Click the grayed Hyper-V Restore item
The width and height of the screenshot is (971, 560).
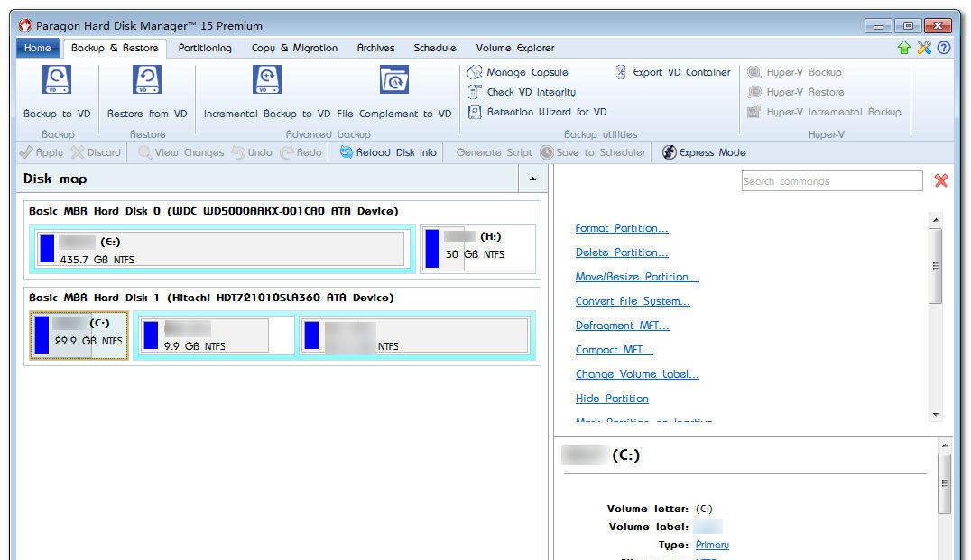click(x=796, y=92)
